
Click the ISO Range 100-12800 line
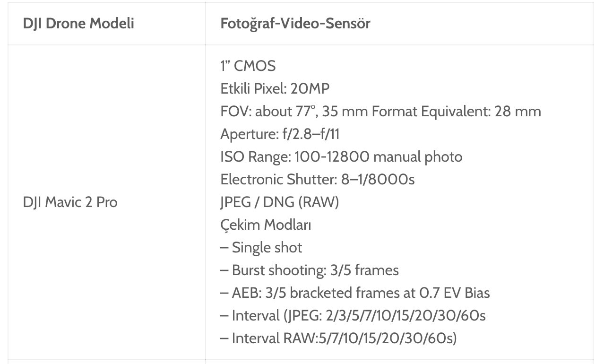click(341, 156)
